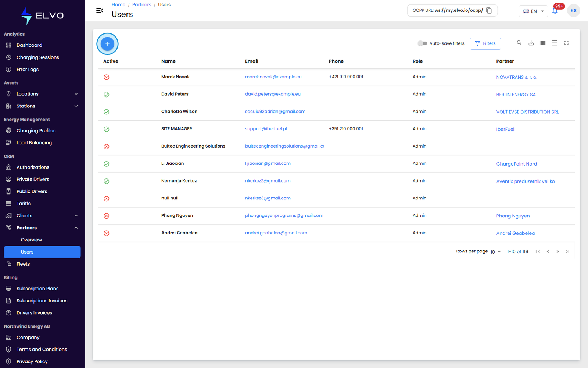Sort by Name column header
588x368 pixels.
(x=168, y=61)
